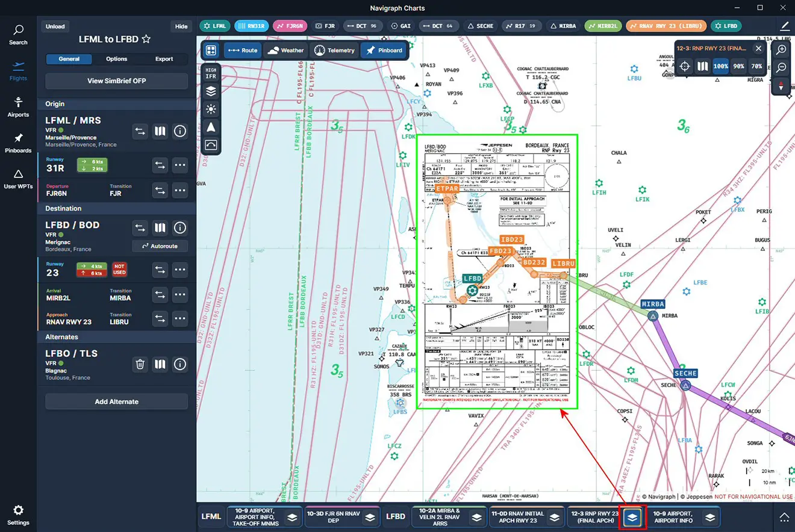Click View SimBrief OFP button

(117, 81)
